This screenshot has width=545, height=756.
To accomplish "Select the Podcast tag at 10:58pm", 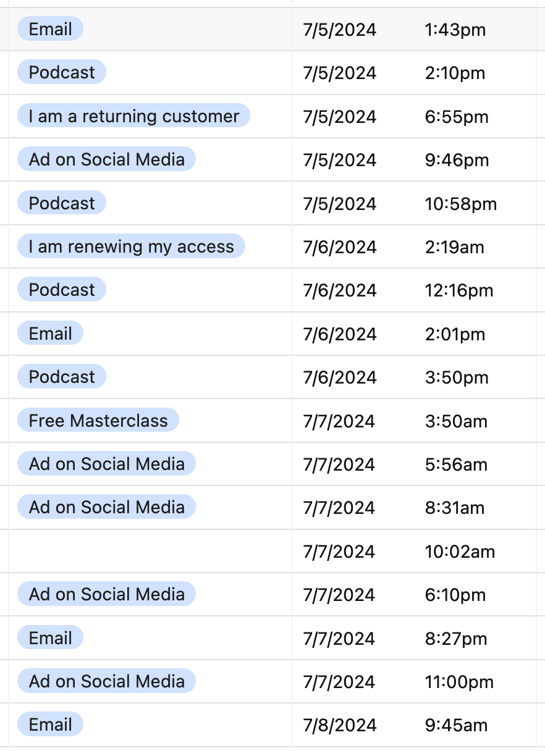I will [62, 203].
